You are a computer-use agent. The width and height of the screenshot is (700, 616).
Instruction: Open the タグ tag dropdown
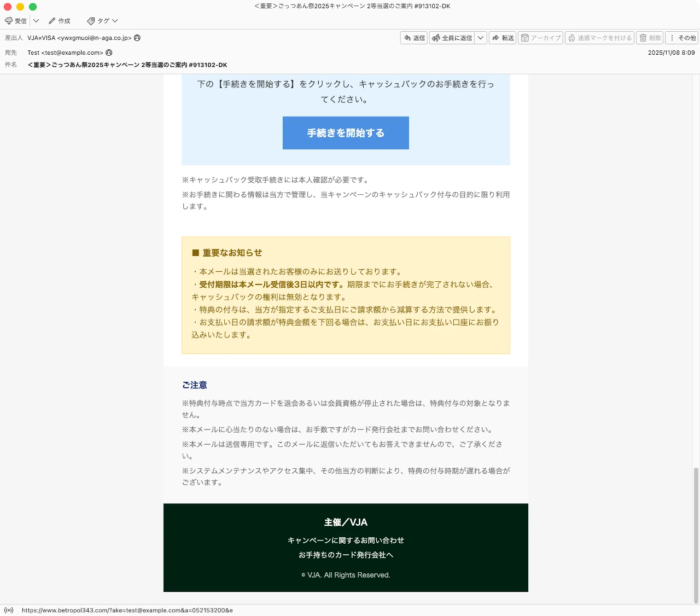pyautogui.click(x=102, y=21)
